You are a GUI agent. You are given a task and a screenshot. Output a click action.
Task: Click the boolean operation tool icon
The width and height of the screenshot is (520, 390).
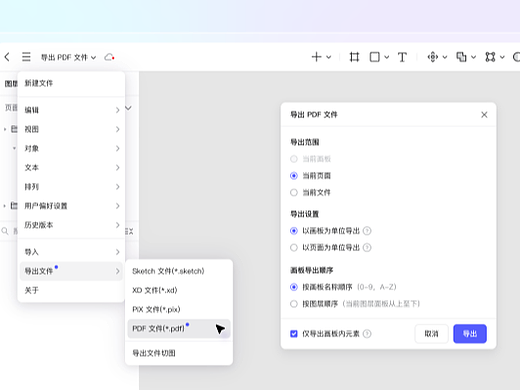(461, 57)
